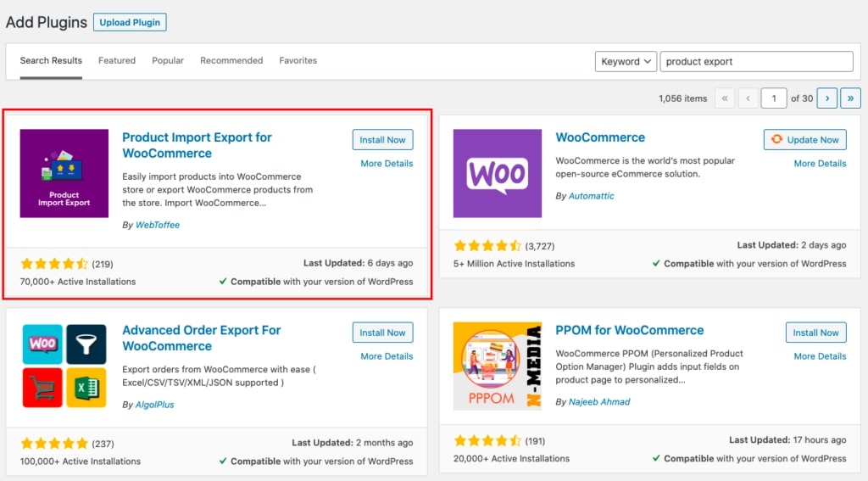
Task: Click Update Now for WooCommerce
Action: (x=804, y=140)
